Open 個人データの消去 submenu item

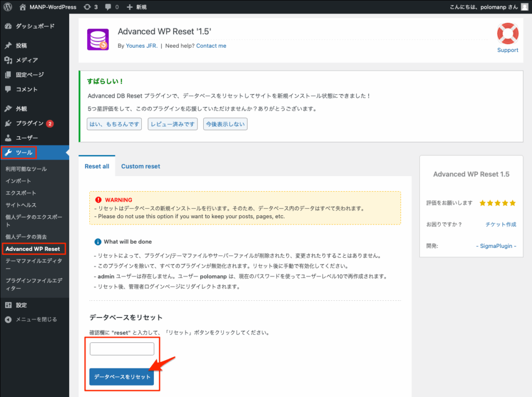click(26, 237)
